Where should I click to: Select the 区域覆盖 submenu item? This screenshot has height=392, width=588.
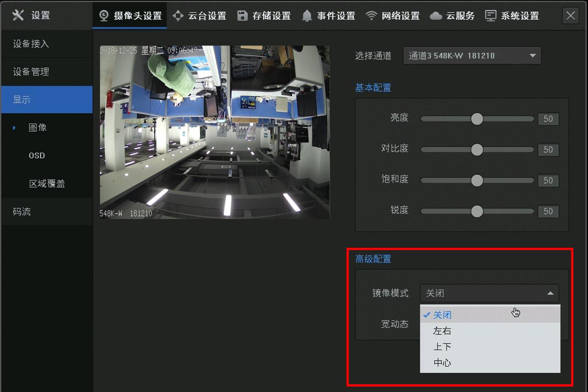pos(47,183)
